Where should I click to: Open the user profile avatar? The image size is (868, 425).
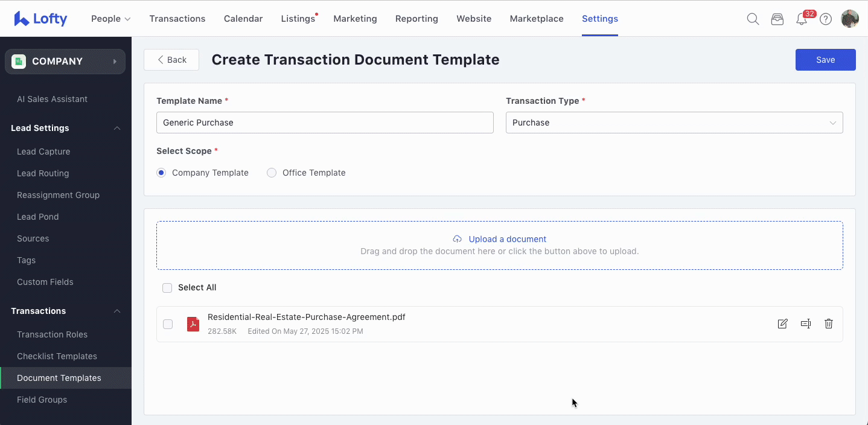(x=850, y=19)
